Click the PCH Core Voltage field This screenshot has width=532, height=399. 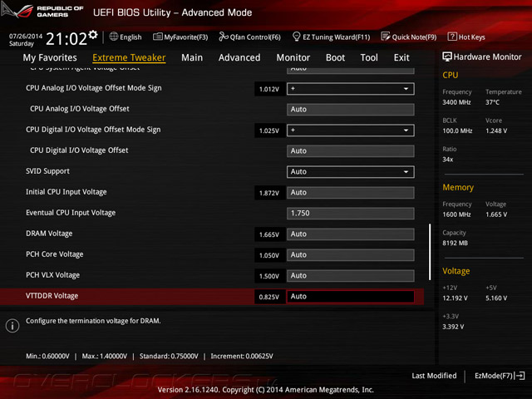pyautogui.click(x=350, y=255)
